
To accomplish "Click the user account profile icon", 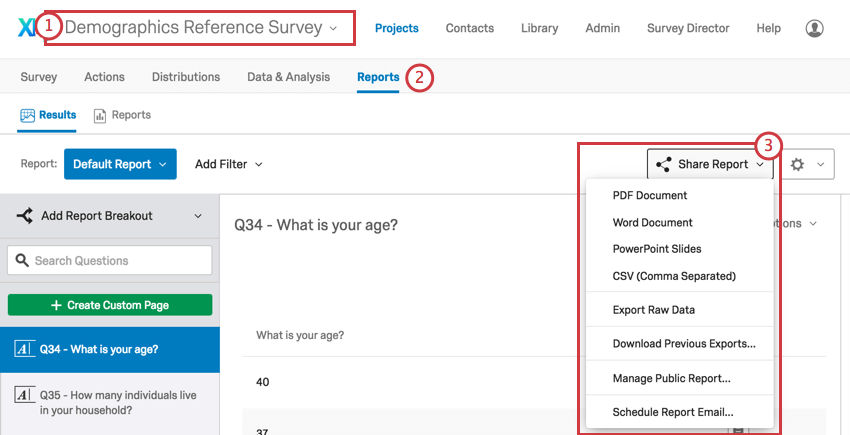I will coord(814,28).
